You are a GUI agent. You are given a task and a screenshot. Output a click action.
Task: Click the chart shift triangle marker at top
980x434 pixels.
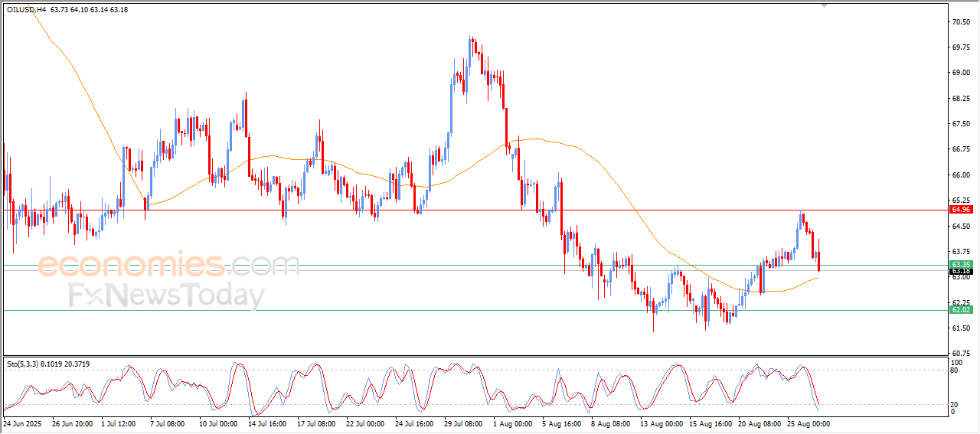pos(824,4)
